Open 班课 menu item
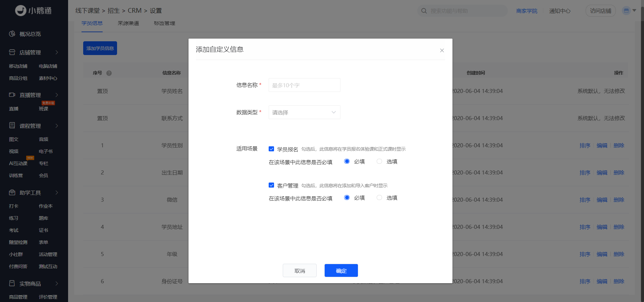 (x=44, y=109)
